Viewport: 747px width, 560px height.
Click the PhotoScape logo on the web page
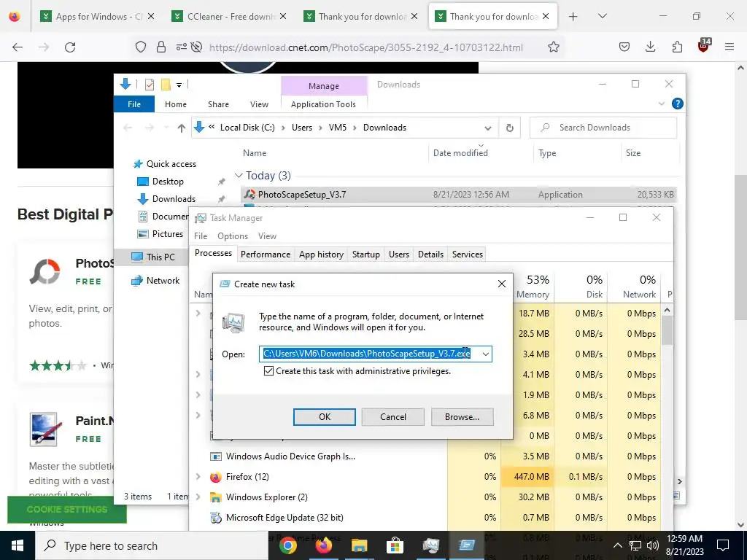coord(44,271)
